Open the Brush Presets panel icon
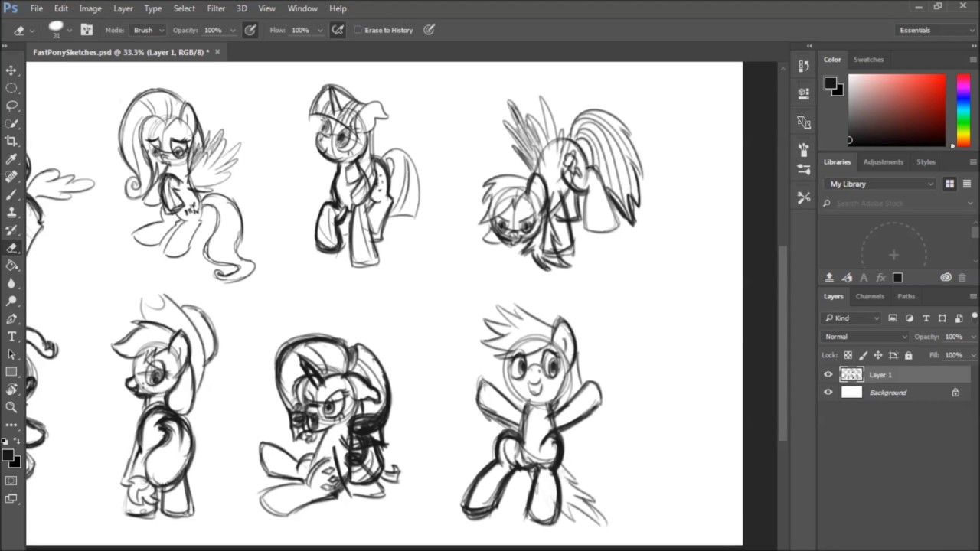The image size is (980, 551). [803, 169]
